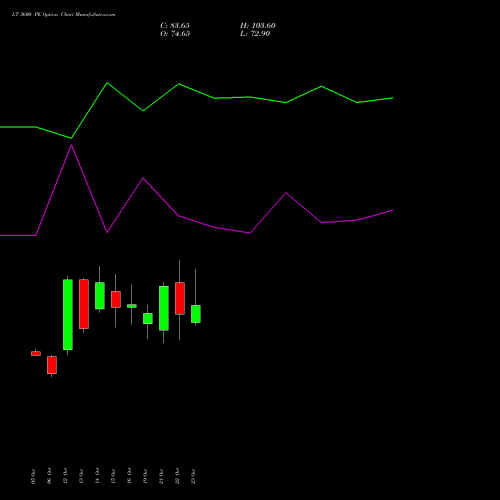The image size is (500, 500).
Task: Click the green line's lowest dip point
Action: tap(71, 138)
